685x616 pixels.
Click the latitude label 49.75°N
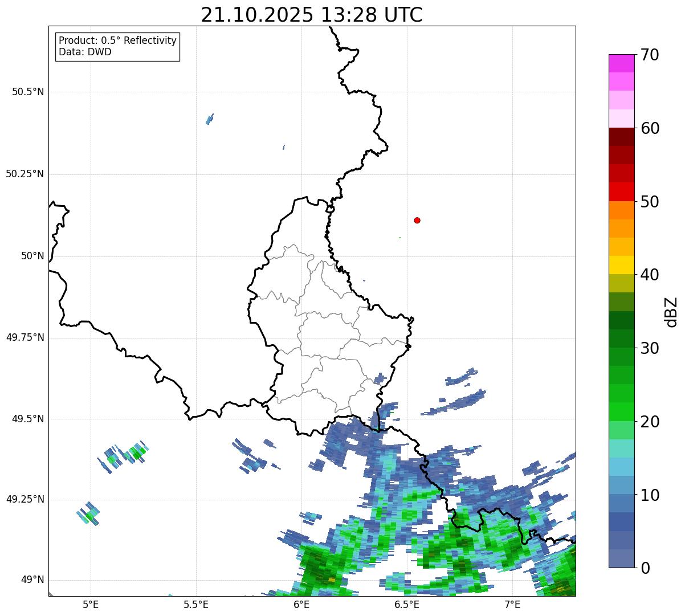pyautogui.click(x=25, y=337)
